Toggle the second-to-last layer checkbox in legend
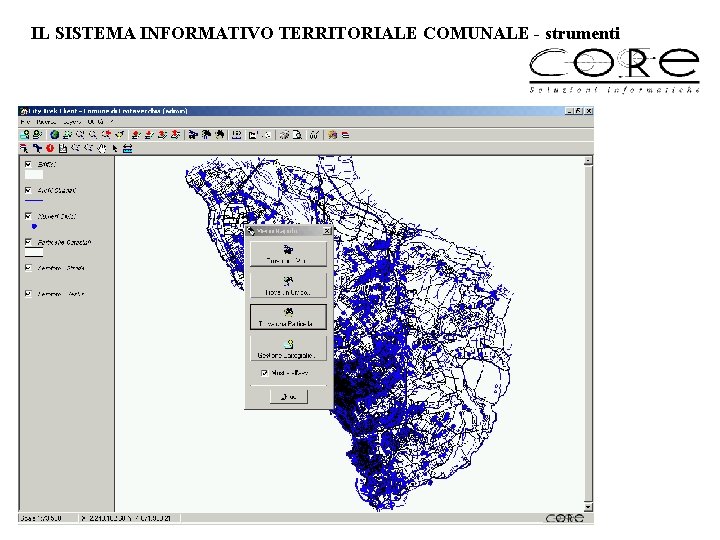Screen dimensions: 720x540 pos(28,267)
